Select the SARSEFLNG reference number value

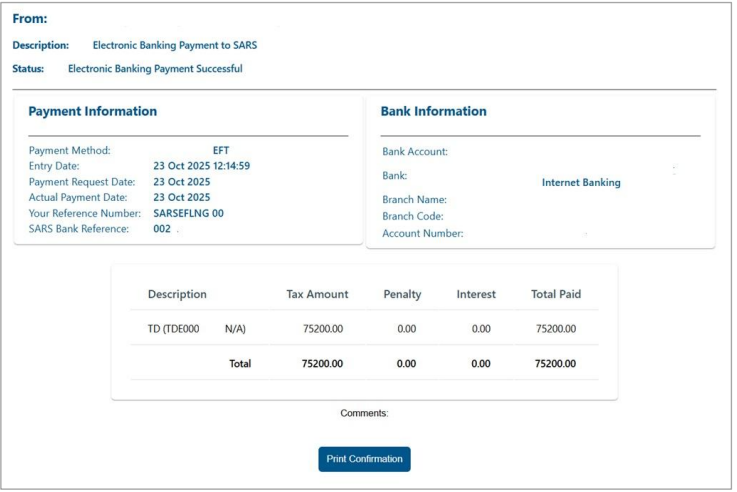(x=188, y=213)
